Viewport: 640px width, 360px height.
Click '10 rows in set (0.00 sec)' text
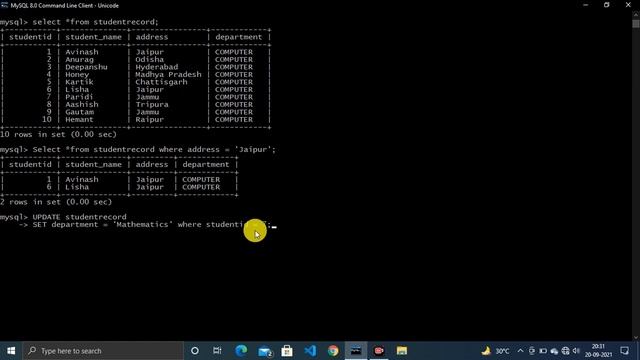(58, 134)
